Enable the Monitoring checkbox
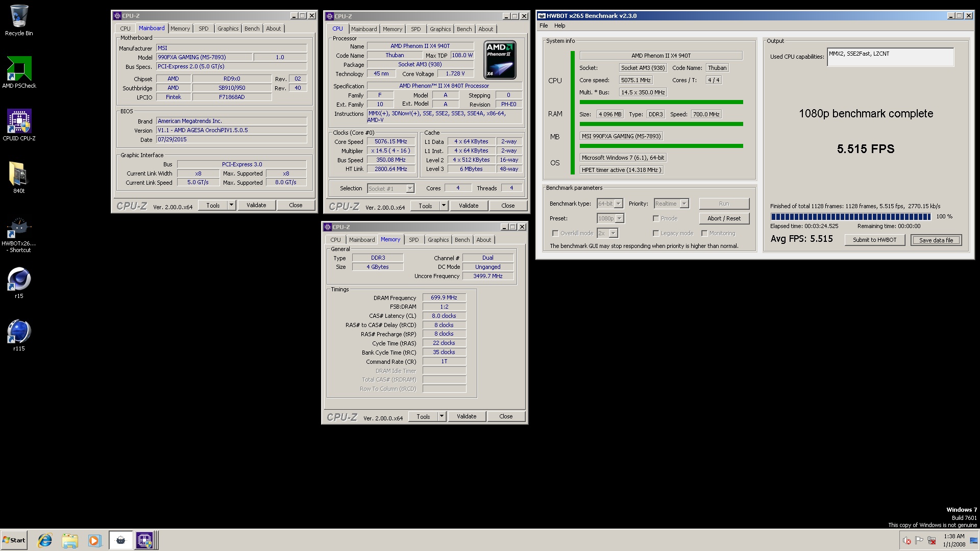Viewport: 980px width, 551px height. 704,233
